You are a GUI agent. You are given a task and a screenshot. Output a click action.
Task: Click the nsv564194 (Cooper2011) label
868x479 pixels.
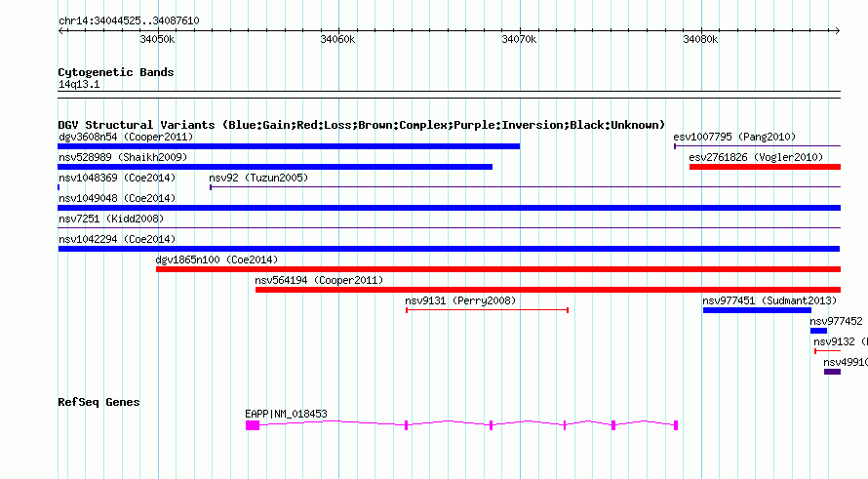(x=319, y=280)
